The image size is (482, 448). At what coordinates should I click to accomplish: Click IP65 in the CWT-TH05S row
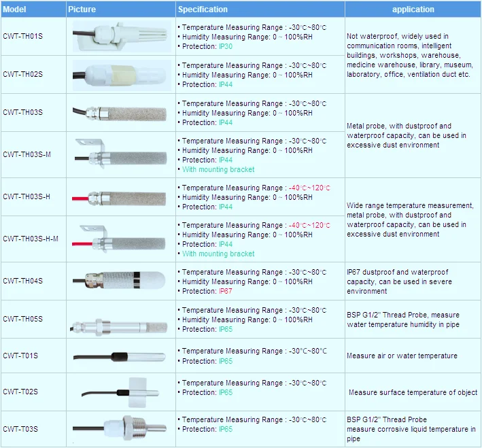226,329
